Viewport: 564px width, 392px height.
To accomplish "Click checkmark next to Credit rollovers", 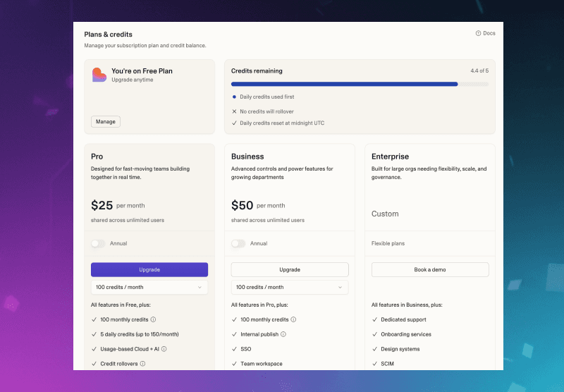I will pyautogui.click(x=94, y=364).
